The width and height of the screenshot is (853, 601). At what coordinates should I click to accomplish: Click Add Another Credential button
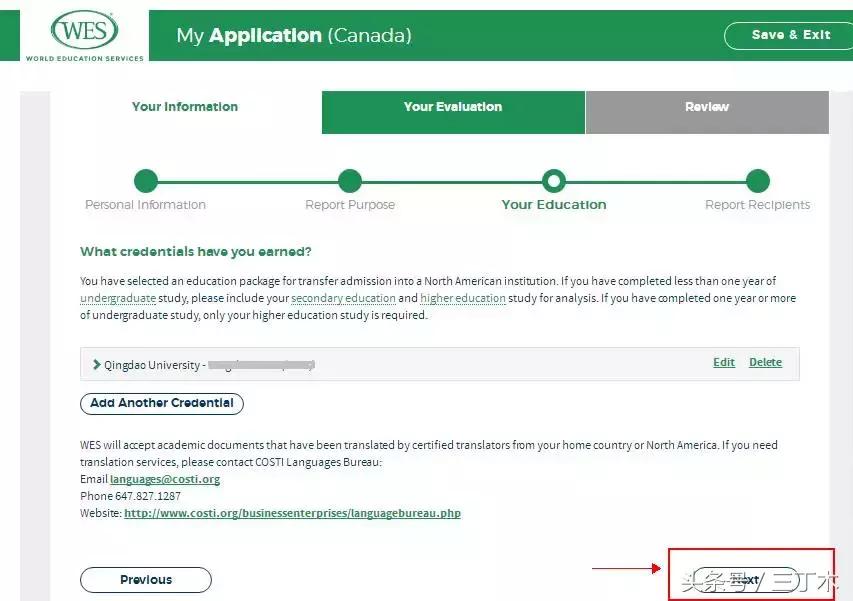click(162, 403)
